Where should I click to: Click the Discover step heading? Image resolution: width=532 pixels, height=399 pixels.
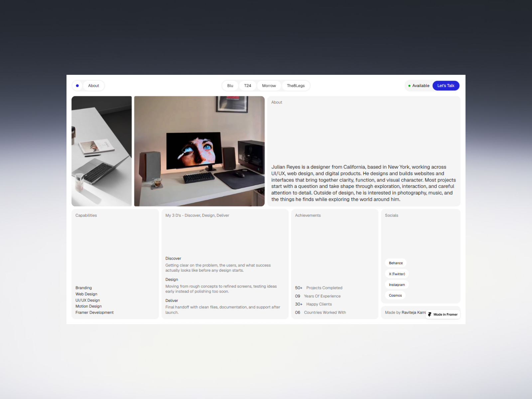tap(173, 258)
